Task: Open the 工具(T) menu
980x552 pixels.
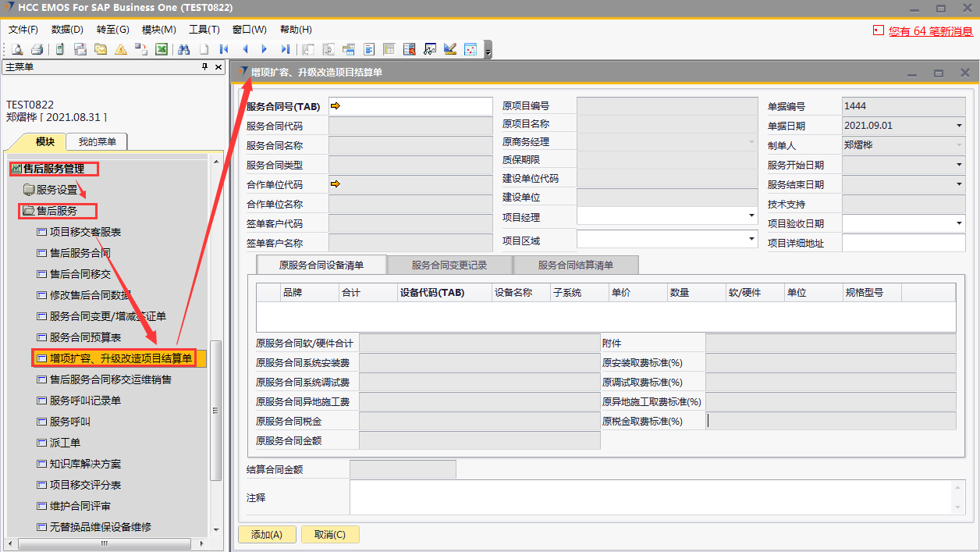Action: pos(204,30)
